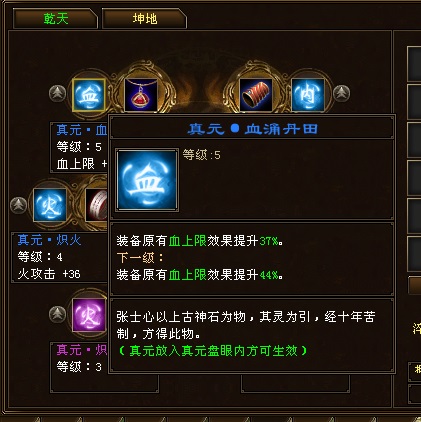This screenshot has width=421, height=422.
Task: Click the large 血 icon in the tooltip
Action: [147, 180]
